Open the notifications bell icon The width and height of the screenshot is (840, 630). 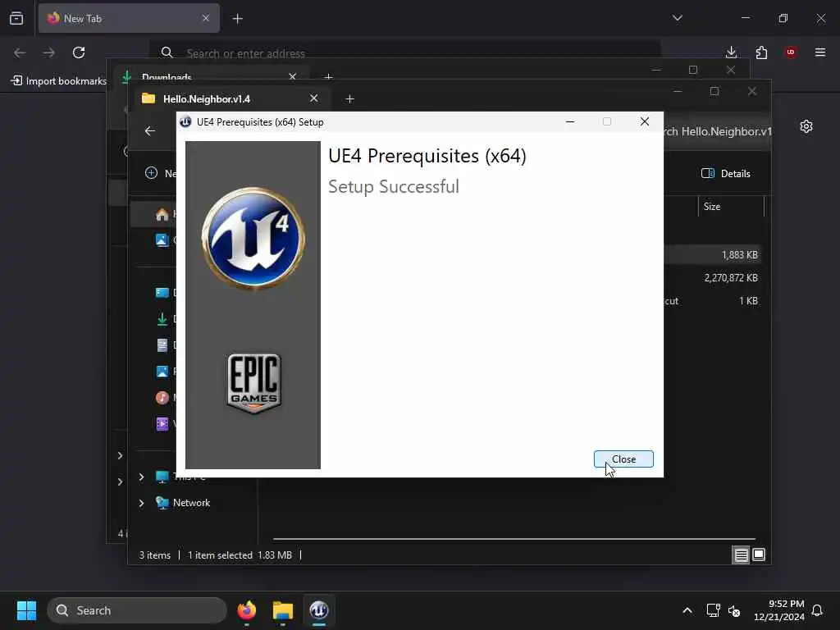[x=818, y=610]
